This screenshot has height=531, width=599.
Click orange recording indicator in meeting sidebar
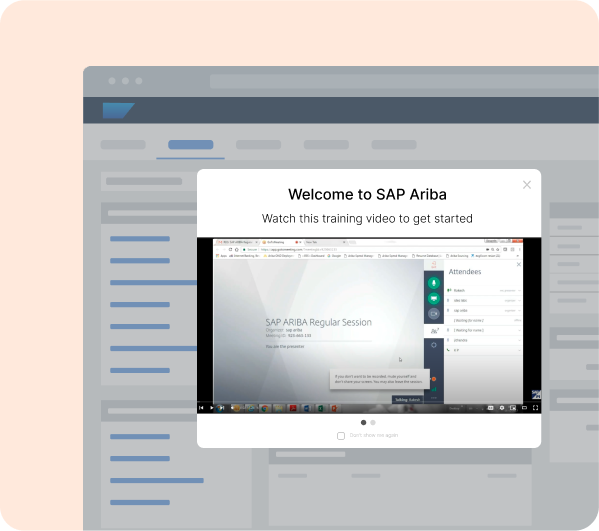pos(434,379)
